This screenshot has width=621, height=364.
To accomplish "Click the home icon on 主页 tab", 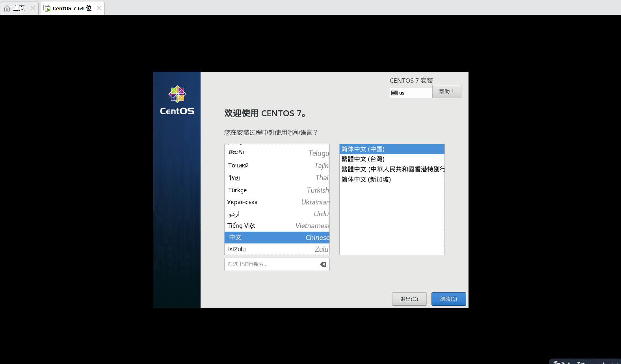I will (7, 8).
